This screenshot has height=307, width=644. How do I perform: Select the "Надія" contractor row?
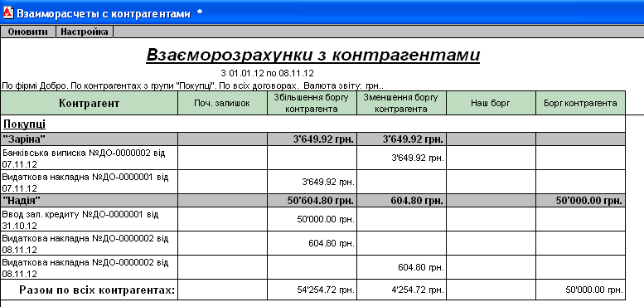[312, 201]
